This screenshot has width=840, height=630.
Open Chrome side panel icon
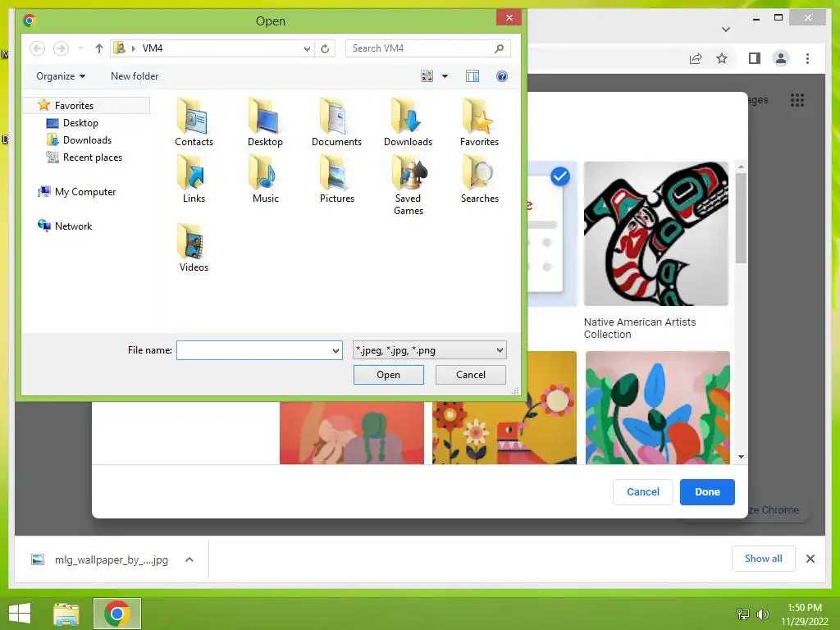(x=755, y=58)
